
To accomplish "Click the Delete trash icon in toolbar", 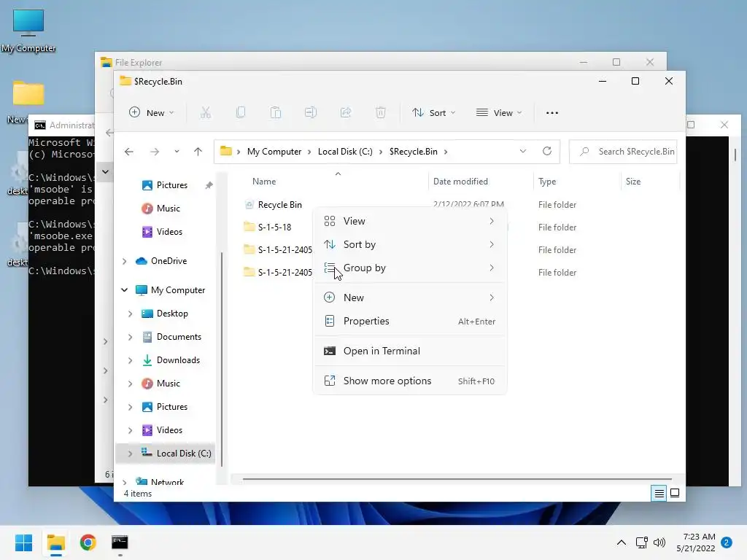I will tap(380, 113).
